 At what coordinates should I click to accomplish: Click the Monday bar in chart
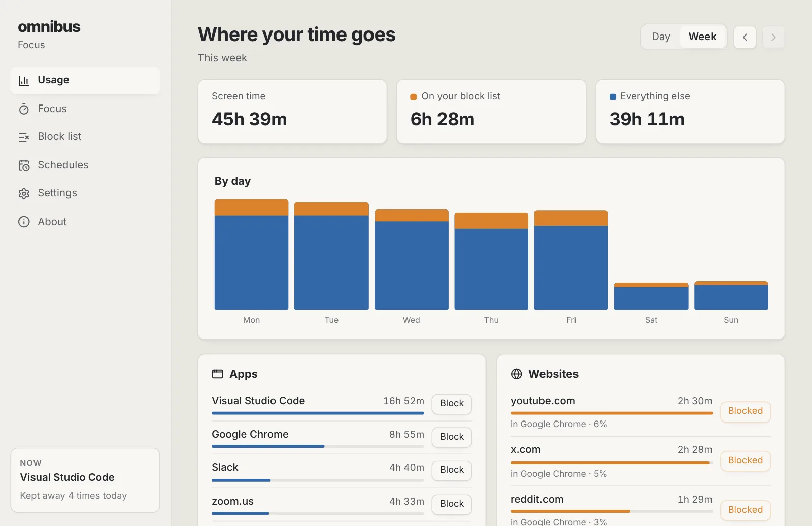251,255
